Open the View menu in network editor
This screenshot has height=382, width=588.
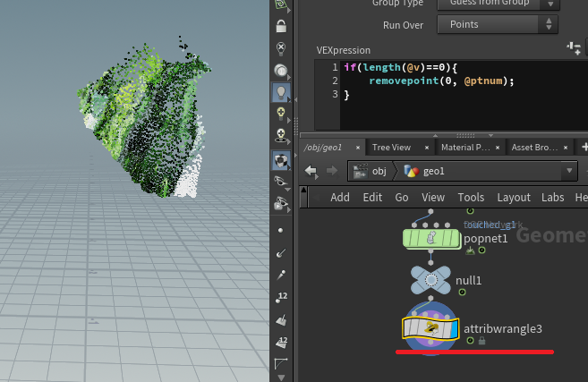point(433,197)
